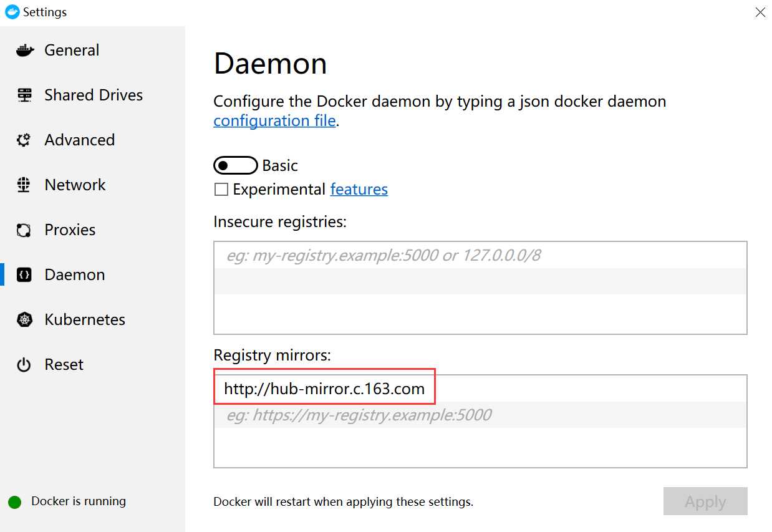Open the configuration file link

point(274,120)
